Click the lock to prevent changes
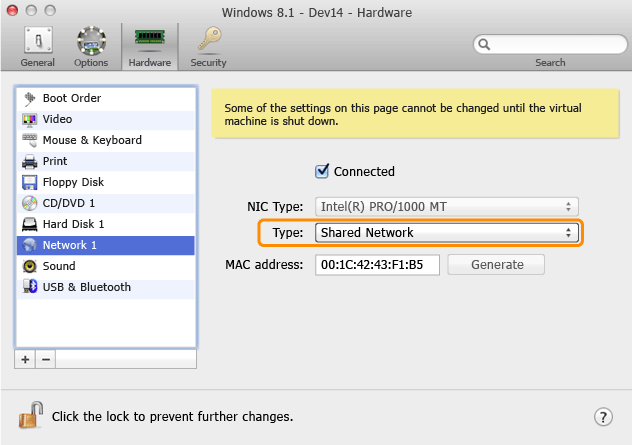 tap(31, 415)
